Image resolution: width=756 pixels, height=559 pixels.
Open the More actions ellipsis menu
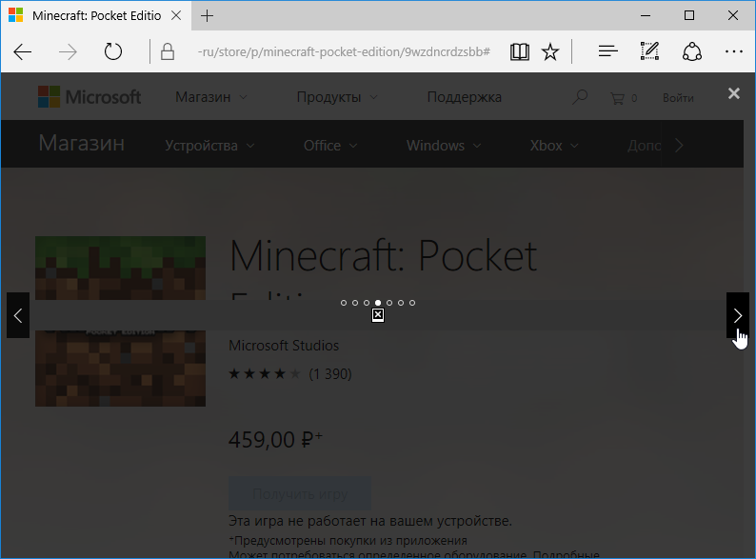tap(733, 51)
